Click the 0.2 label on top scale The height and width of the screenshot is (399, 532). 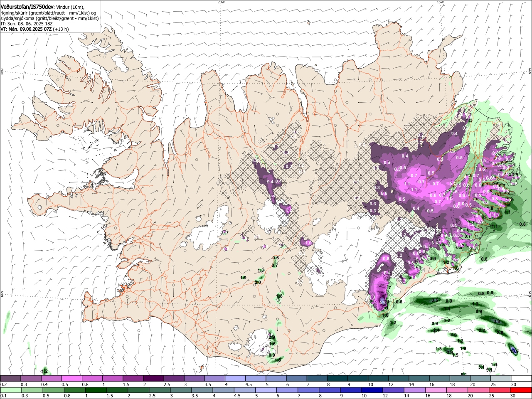[4, 384]
